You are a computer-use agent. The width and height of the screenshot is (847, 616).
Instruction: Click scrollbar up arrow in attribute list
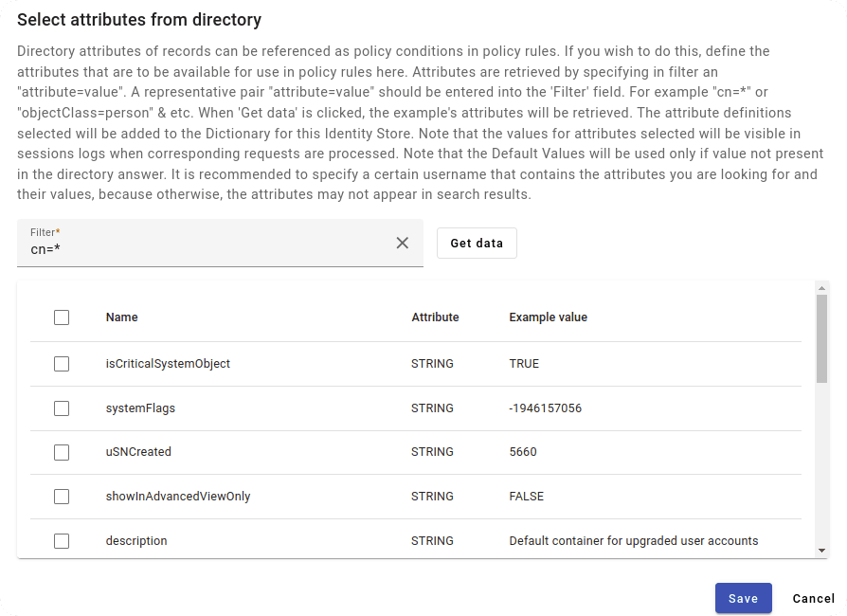coord(821,287)
